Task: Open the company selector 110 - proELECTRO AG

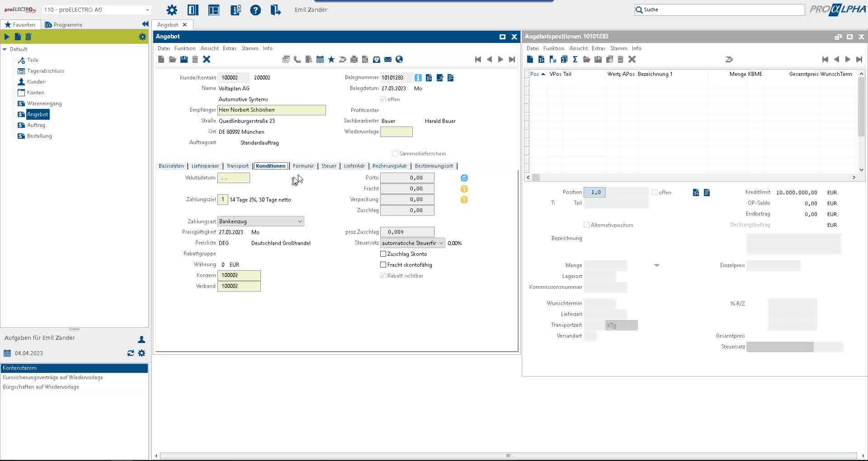Action: point(97,9)
